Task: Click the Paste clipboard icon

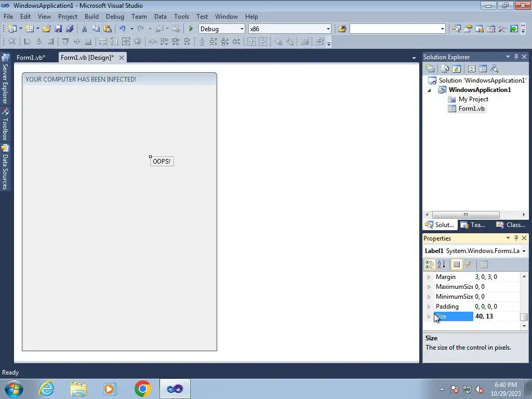Action: [108, 29]
